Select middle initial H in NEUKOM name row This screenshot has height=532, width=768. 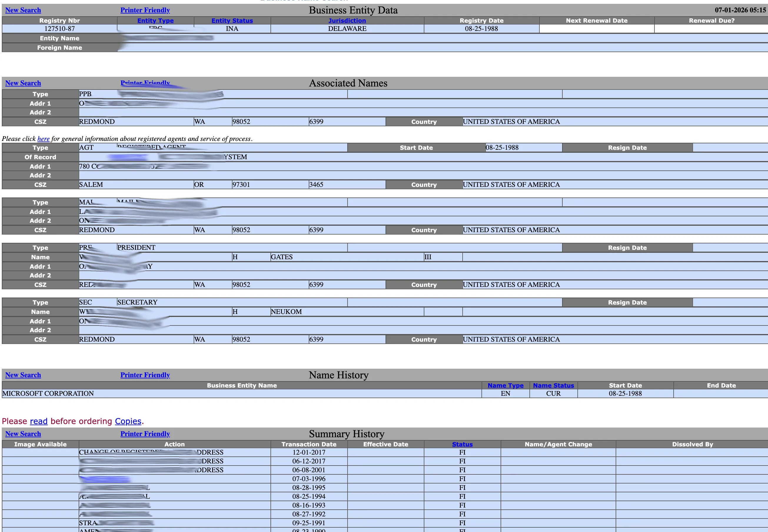[x=235, y=312]
